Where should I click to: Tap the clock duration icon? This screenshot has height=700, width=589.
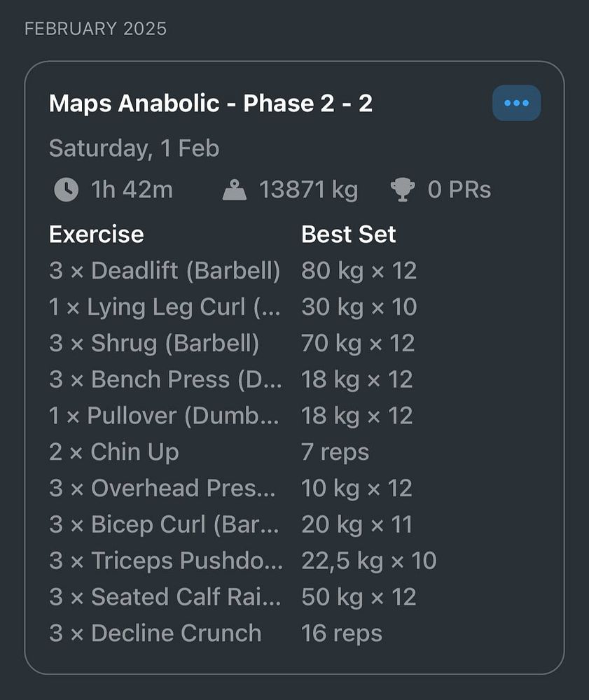click(x=66, y=190)
